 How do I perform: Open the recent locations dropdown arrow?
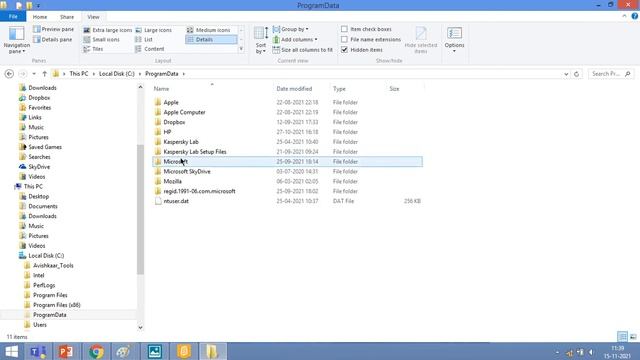(34, 74)
